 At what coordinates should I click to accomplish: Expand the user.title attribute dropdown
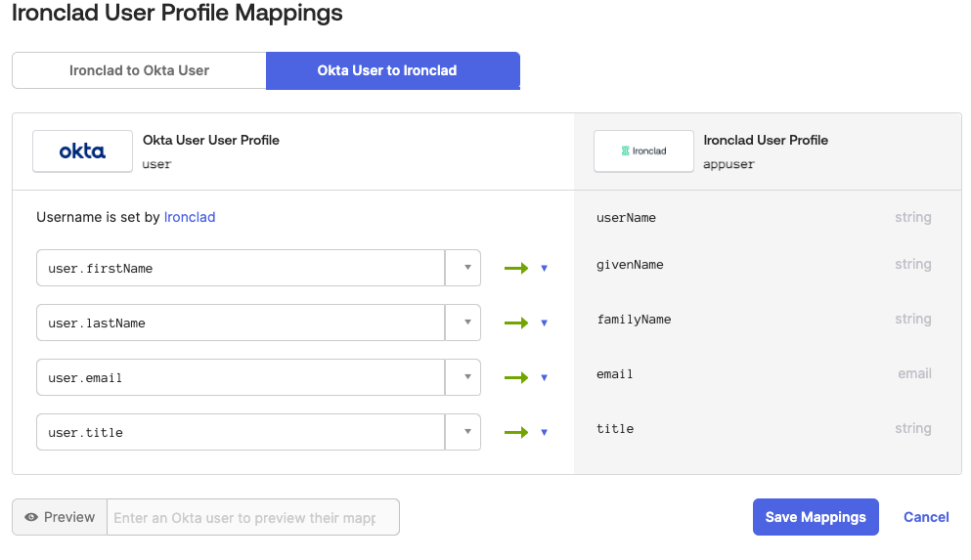tap(463, 432)
